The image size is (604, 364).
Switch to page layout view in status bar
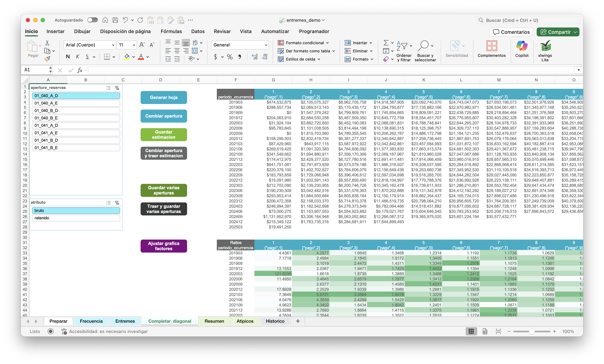[485, 331]
